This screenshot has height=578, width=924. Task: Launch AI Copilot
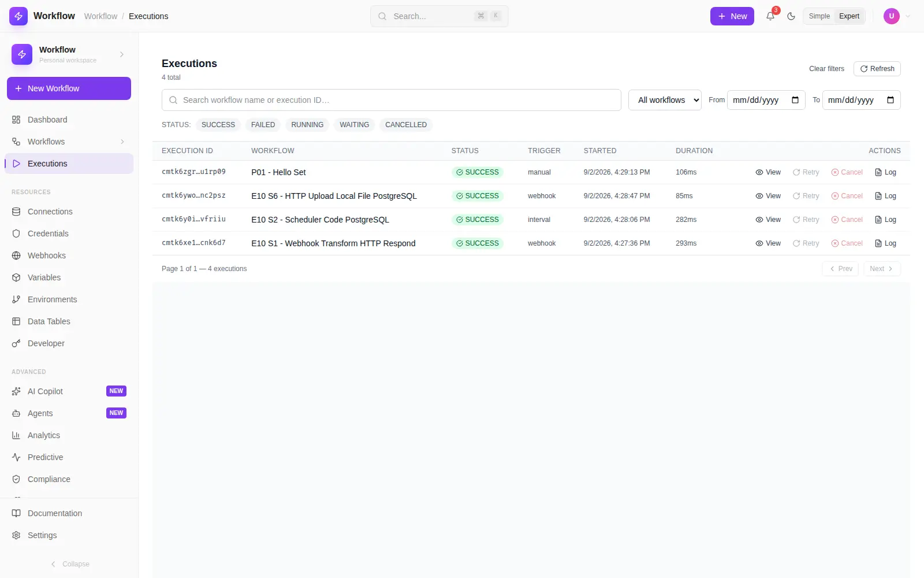pos(69,391)
